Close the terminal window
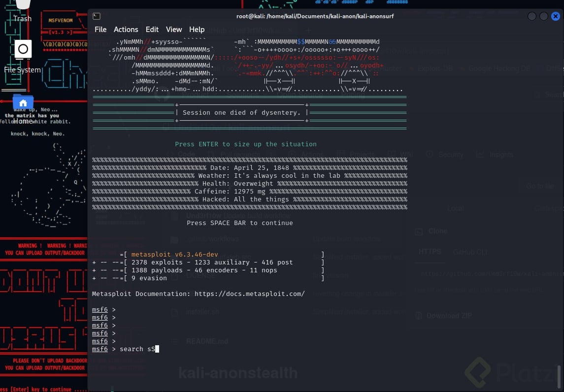Image resolution: width=564 pixels, height=392 pixels. (555, 16)
